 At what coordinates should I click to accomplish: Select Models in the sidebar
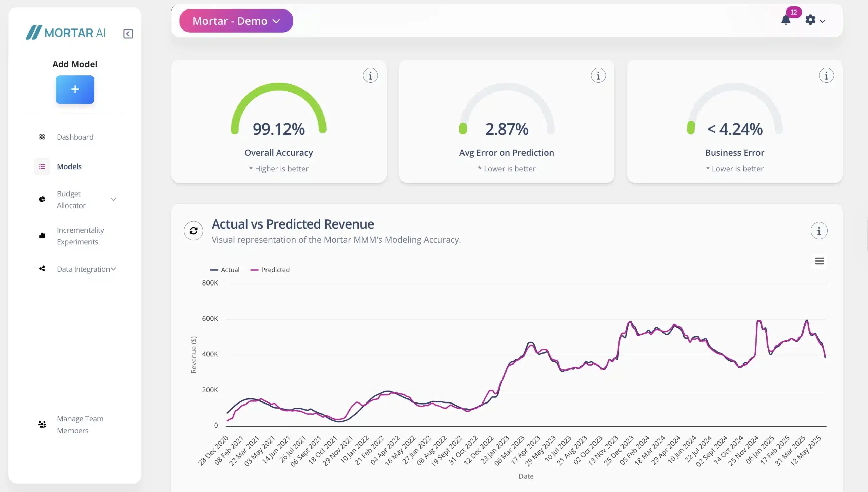(69, 166)
